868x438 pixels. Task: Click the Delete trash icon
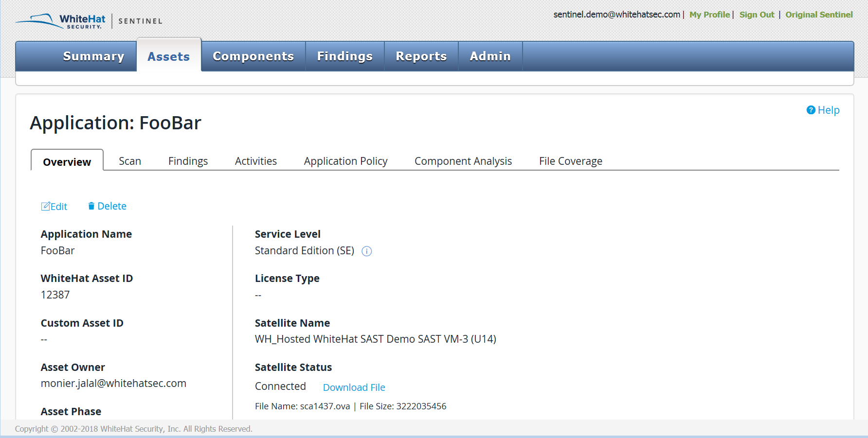pyautogui.click(x=91, y=206)
